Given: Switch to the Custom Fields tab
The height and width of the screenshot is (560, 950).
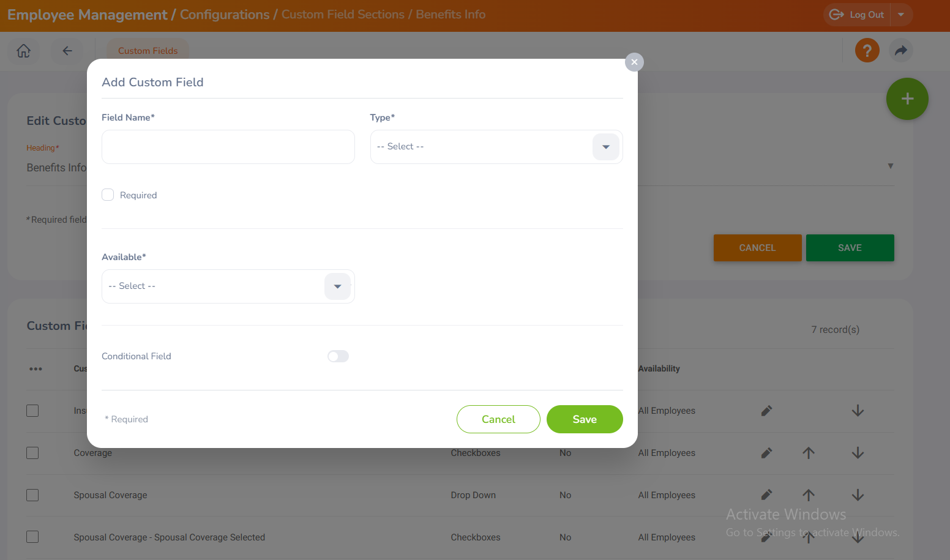Looking at the screenshot, I should [148, 51].
